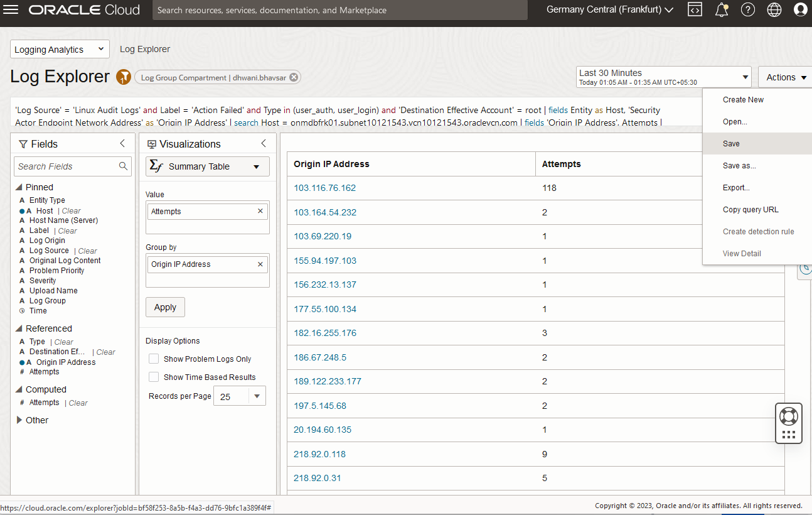Click the search magnifier in Search Fields
The image size is (812, 515).
tap(124, 166)
